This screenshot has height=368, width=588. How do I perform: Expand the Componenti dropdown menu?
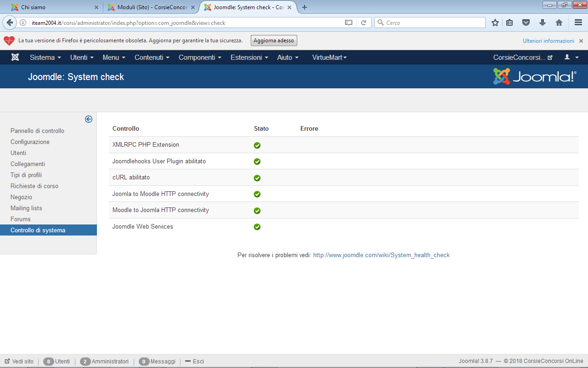(x=200, y=57)
